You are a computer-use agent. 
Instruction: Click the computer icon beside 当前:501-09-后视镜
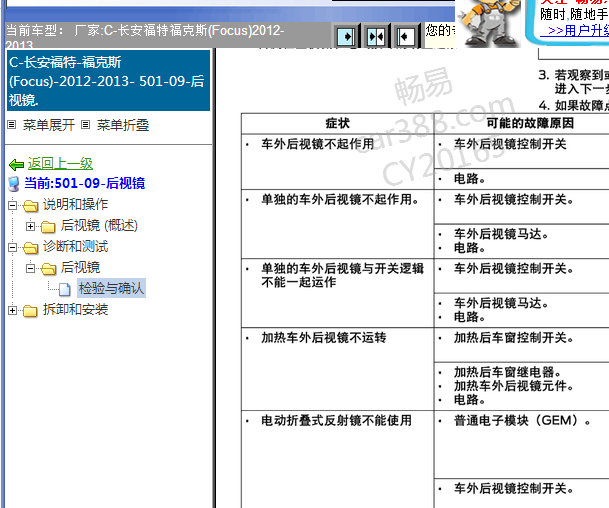coord(14,184)
